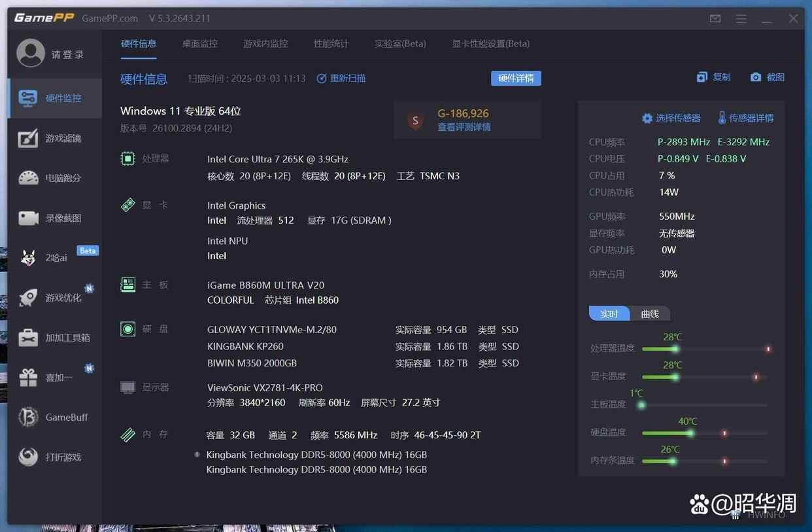Switch to the 桌面监控 tab

click(199, 44)
